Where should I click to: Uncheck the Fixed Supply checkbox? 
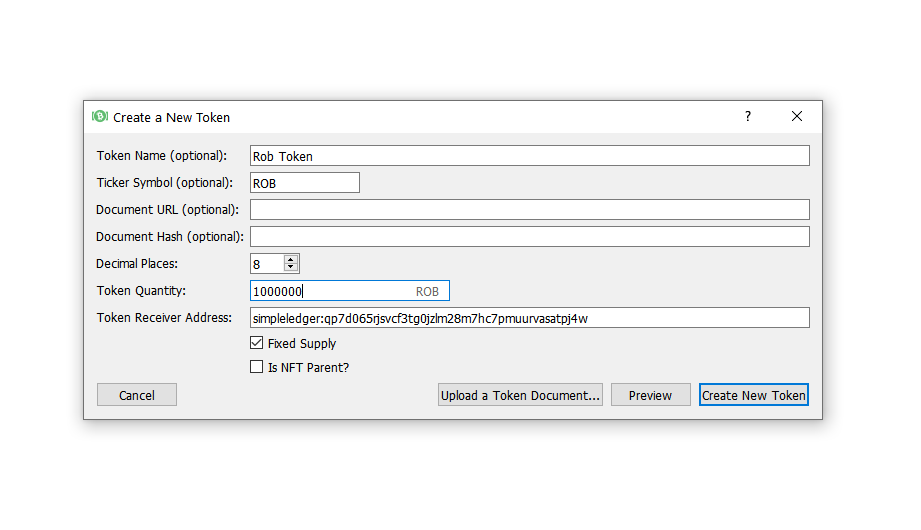257,343
